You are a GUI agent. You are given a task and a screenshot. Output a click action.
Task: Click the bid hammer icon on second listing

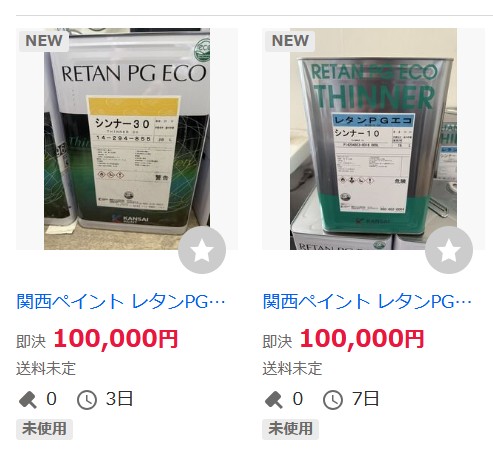[x=274, y=399]
